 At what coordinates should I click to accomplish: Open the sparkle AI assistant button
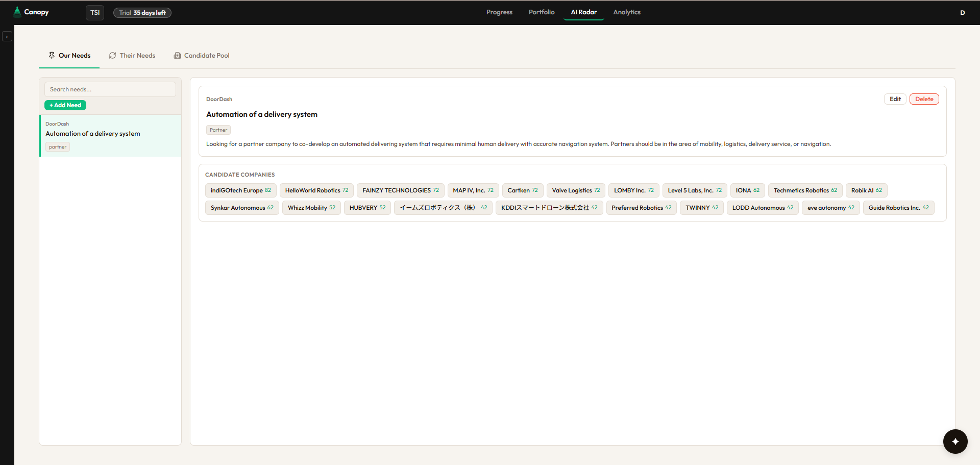click(955, 442)
